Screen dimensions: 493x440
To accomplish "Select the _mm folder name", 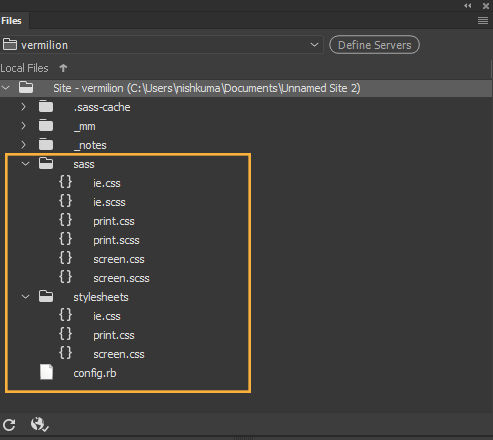I will click(x=85, y=126).
